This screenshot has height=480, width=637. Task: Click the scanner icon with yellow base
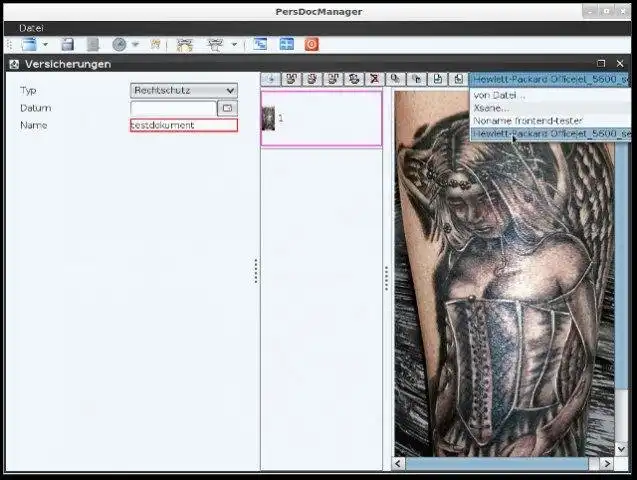pos(184,45)
